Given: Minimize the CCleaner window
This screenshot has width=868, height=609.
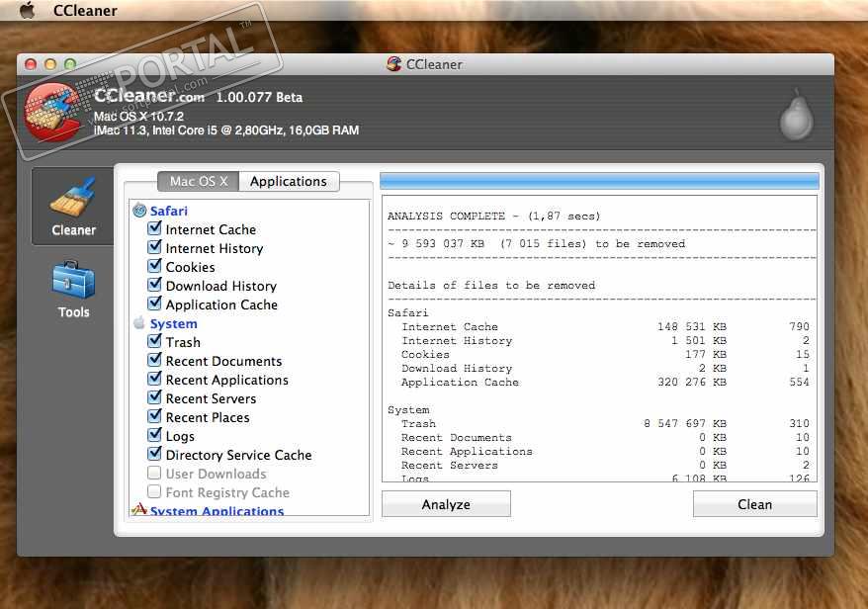Looking at the screenshot, I should 50,64.
